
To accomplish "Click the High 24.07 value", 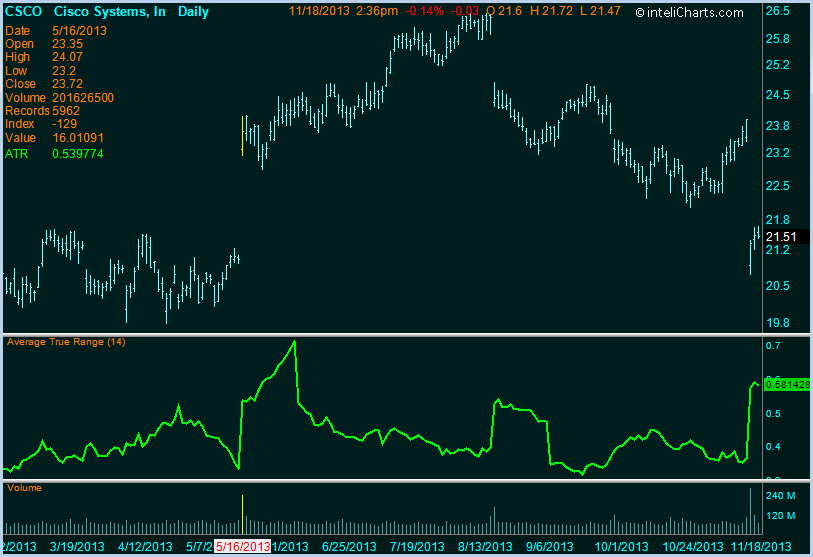I will click(x=67, y=57).
